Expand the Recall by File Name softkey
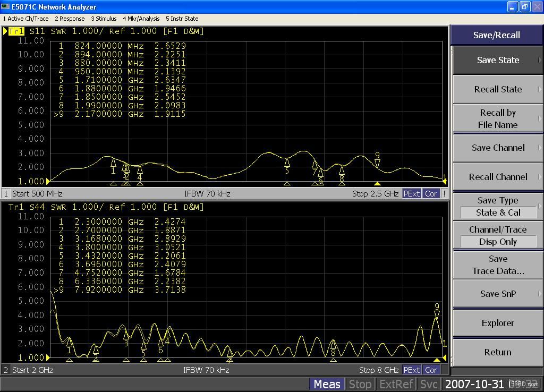Image resolution: width=544 pixels, height=392 pixels. pos(497,118)
